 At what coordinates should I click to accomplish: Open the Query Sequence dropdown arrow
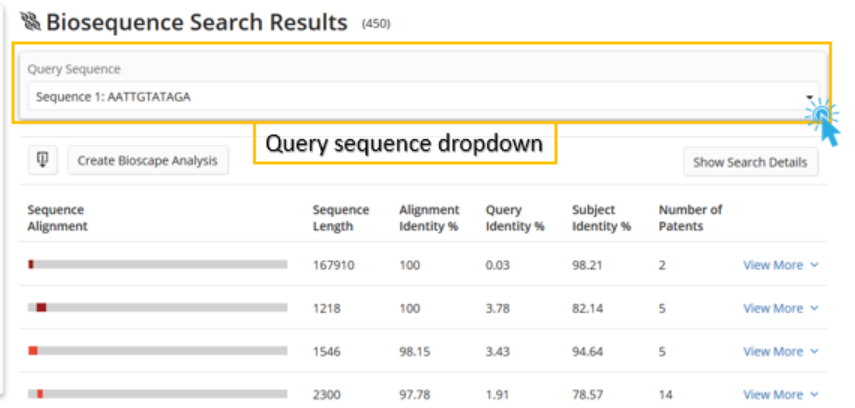click(809, 98)
